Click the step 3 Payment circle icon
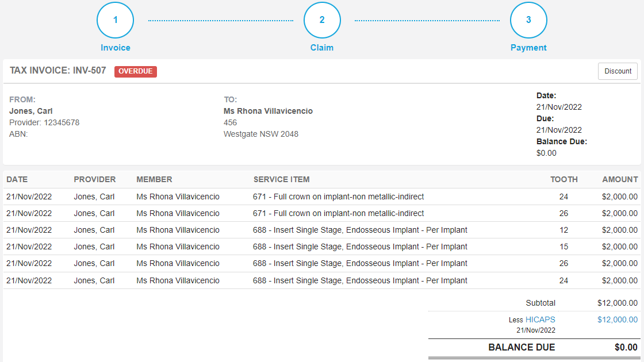Image resolution: width=644 pixels, height=362 pixels. (x=528, y=20)
